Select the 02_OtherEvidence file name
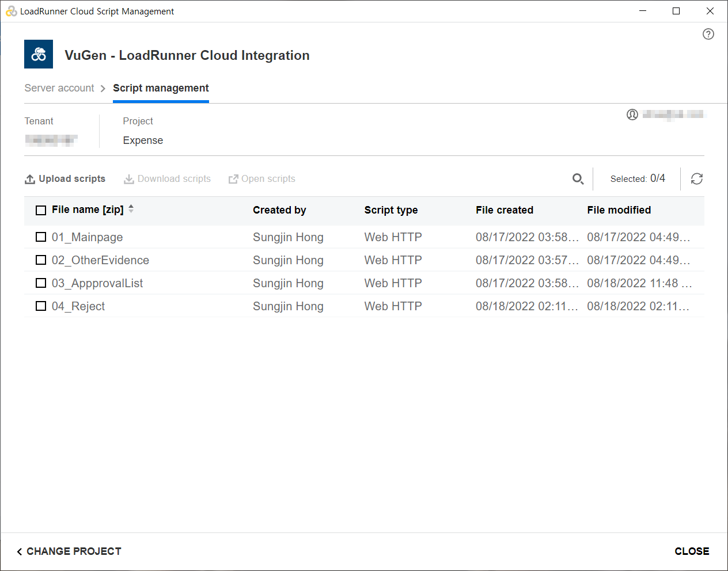 [x=100, y=260]
